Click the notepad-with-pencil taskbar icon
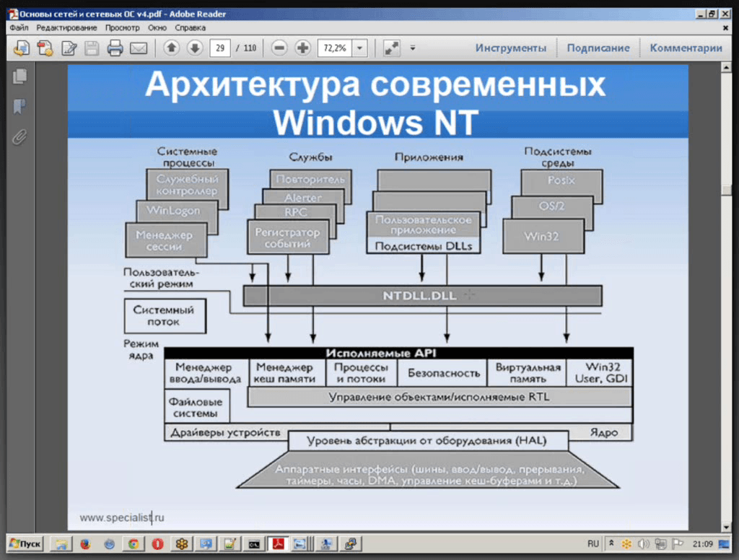 click(229, 544)
